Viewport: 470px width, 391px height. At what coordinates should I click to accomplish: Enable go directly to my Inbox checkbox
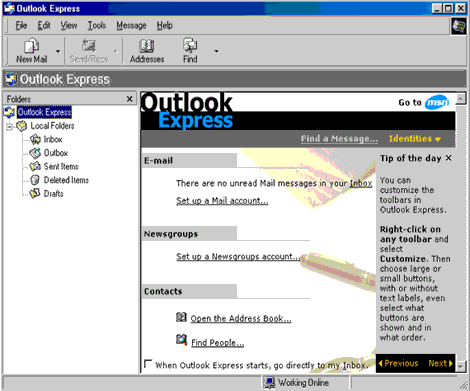tap(148, 363)
